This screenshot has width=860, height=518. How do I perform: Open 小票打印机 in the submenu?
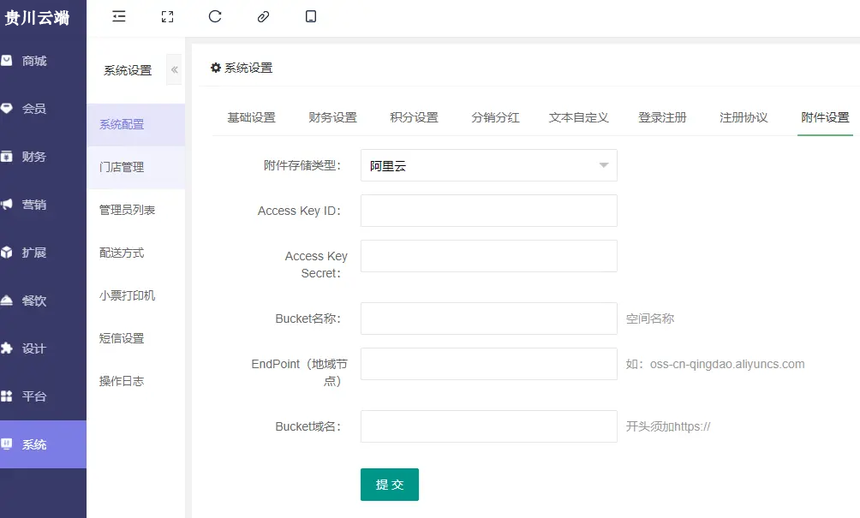136,296
